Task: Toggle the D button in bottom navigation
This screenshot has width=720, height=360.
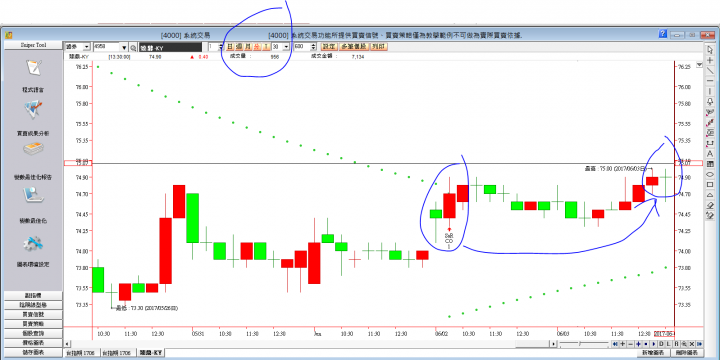Action: [x=661, y=344]
